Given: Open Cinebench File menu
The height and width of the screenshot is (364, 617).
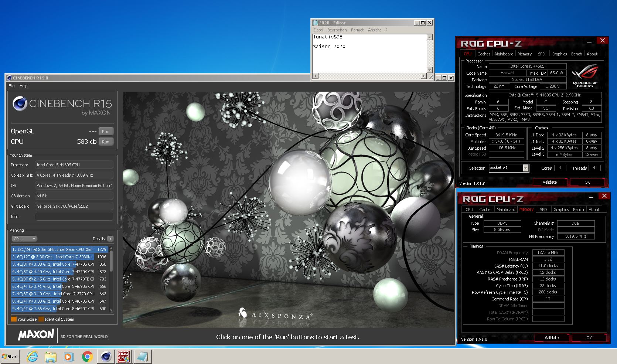Looking at the screenshot, I should click(11, 86).
